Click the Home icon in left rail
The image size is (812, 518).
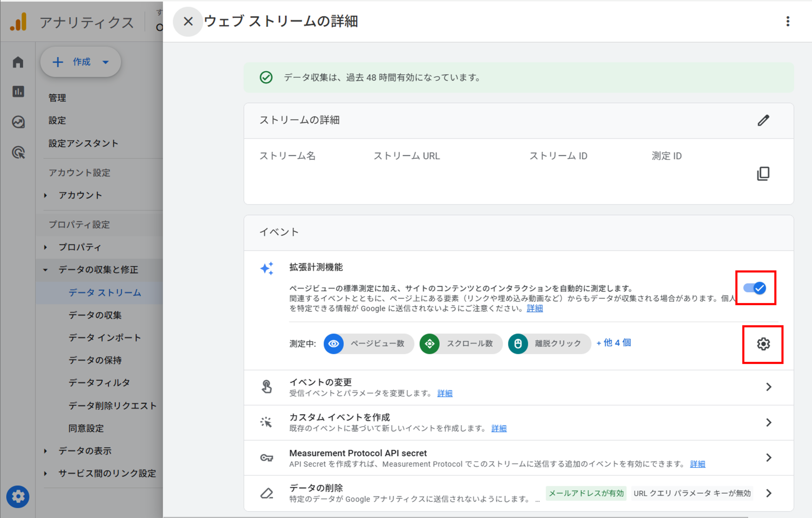18,62
